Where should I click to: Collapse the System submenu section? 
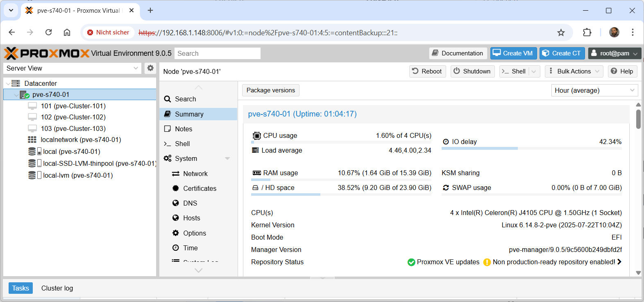coord(227,158)
